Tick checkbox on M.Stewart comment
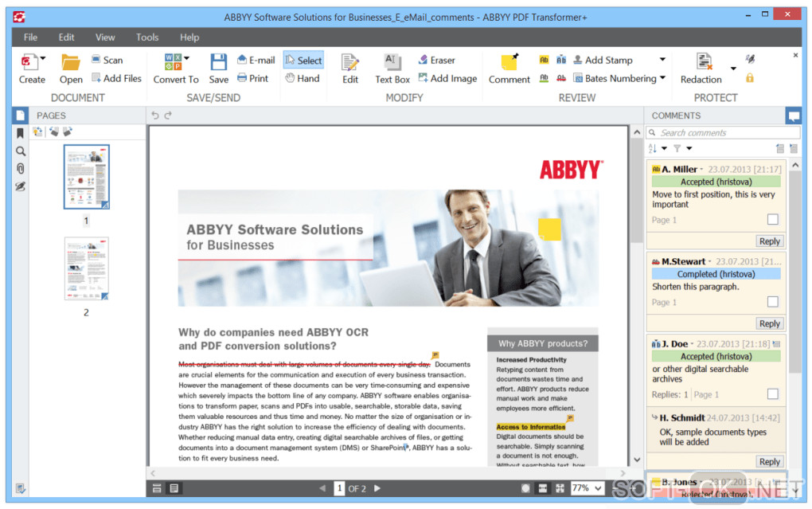This screenshot has width=812, height=509. coord(773,302)
